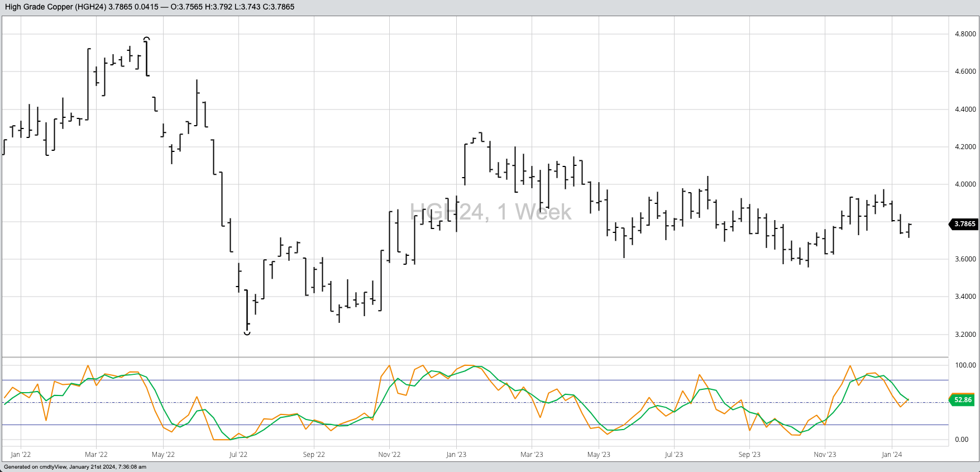Click the black 3.7865 current price tag
The height and width of the screenshot is (472, 980).
[964, 224]
